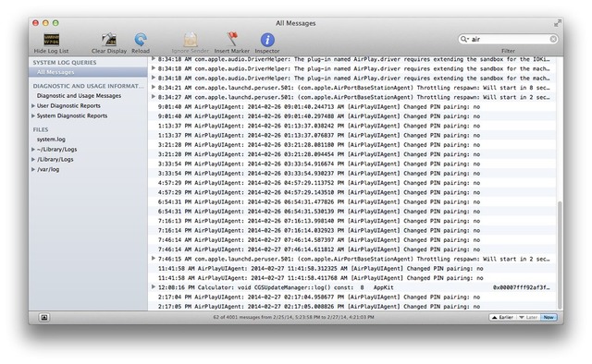This screenshot has height=364, width=592.
Task: Expand the 12:08:16 PM Calculator log entry
Action: (154, 287)
